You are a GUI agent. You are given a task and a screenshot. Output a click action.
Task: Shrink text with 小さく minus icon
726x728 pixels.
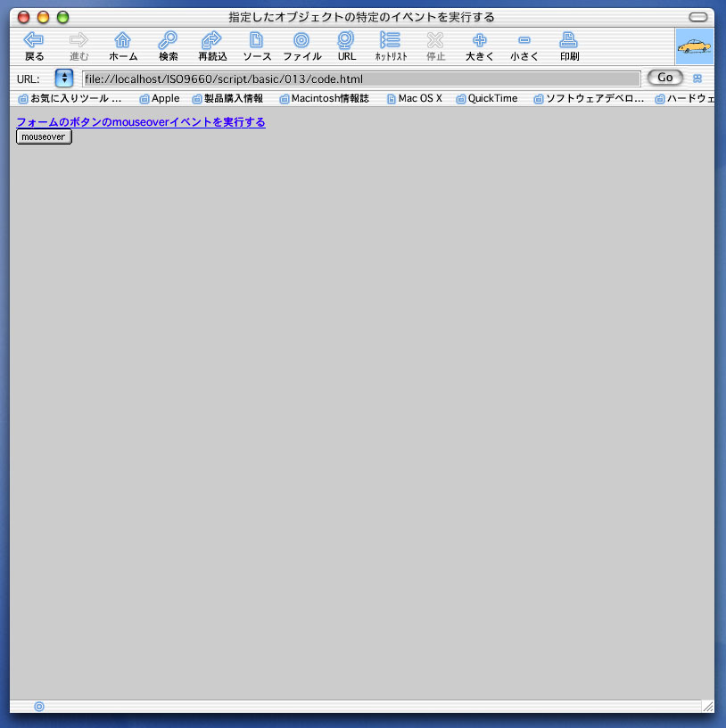click(x=524, y=40)
